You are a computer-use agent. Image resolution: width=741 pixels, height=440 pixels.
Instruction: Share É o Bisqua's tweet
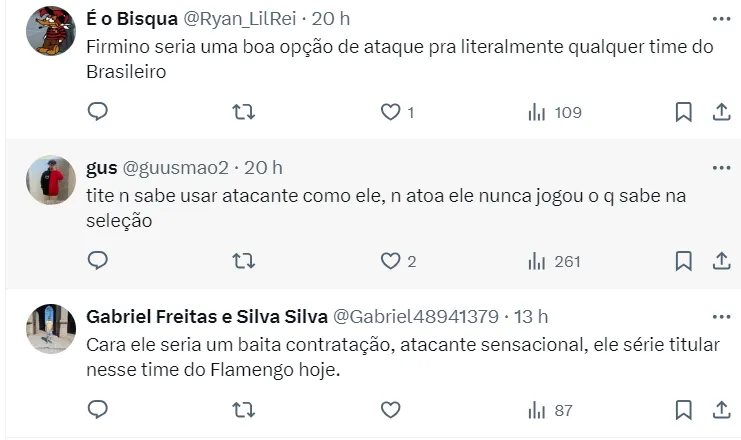pos(720,112)
